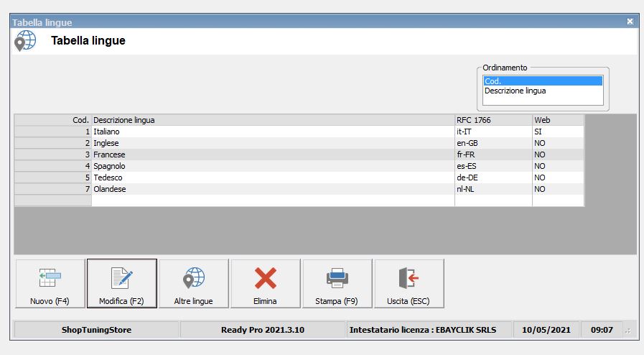The height and width of the screenshot is (355, 644).
Task: Click the NO Web value for Inglese
Action: (558, 143)
